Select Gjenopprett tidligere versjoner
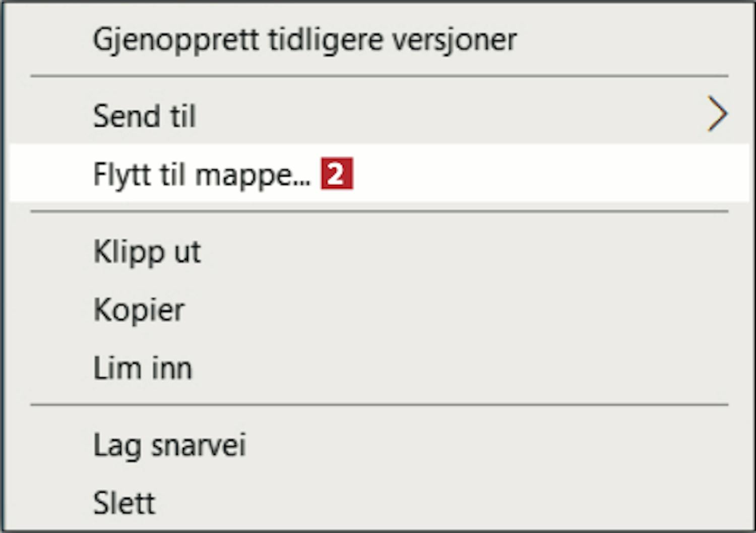 coord(304,39)
